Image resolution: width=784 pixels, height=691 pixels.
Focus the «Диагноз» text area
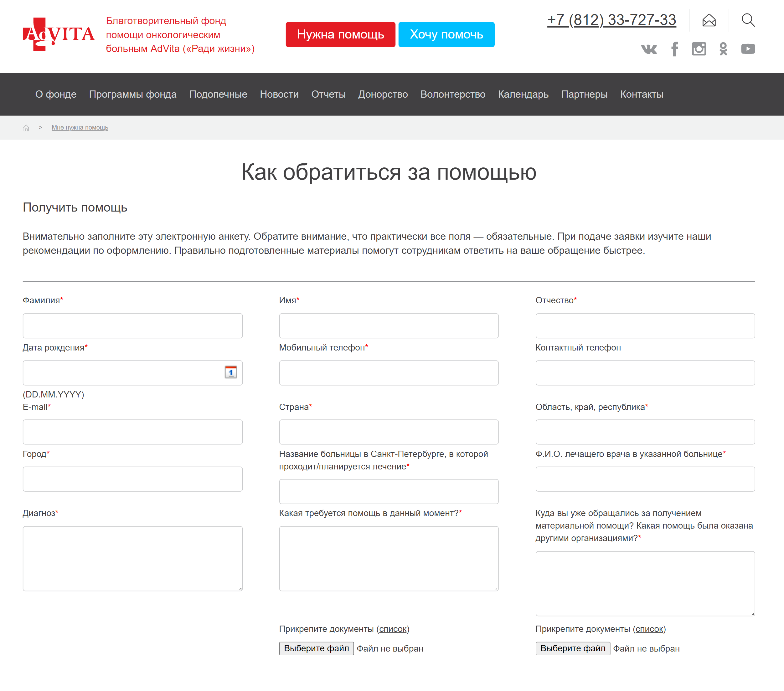(x=133, y=559)
